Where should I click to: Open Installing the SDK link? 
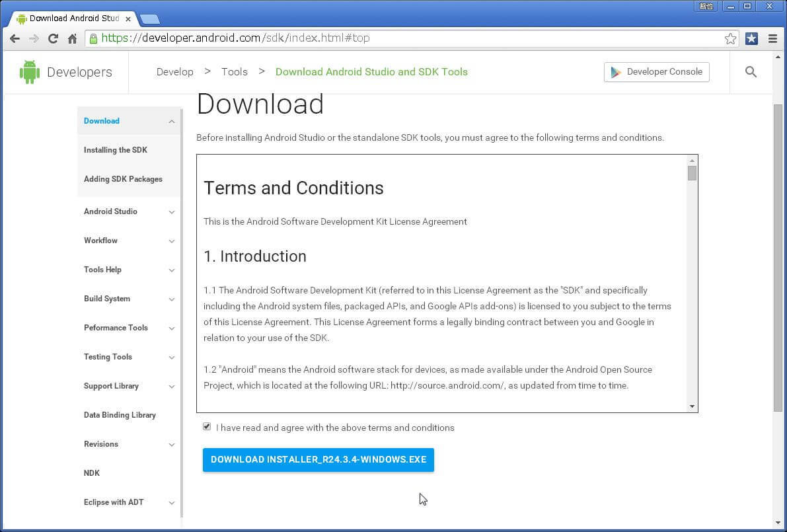(116, 150)
